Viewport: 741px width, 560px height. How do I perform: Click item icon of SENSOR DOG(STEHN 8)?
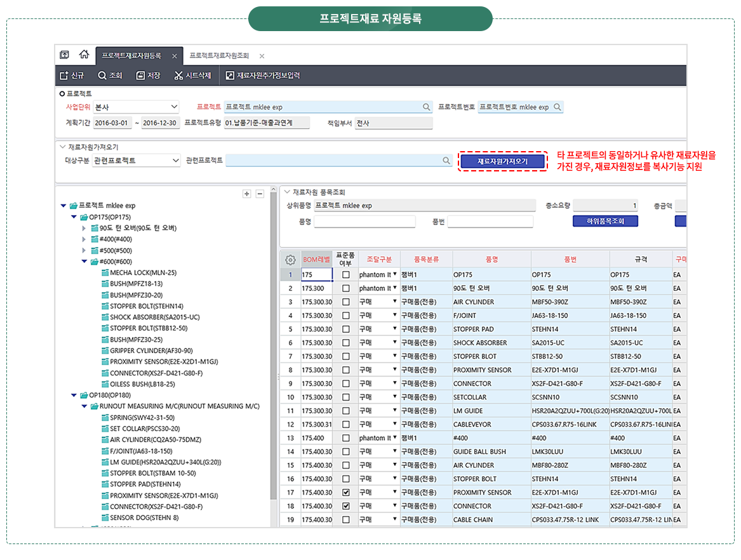tap(105, 518)
